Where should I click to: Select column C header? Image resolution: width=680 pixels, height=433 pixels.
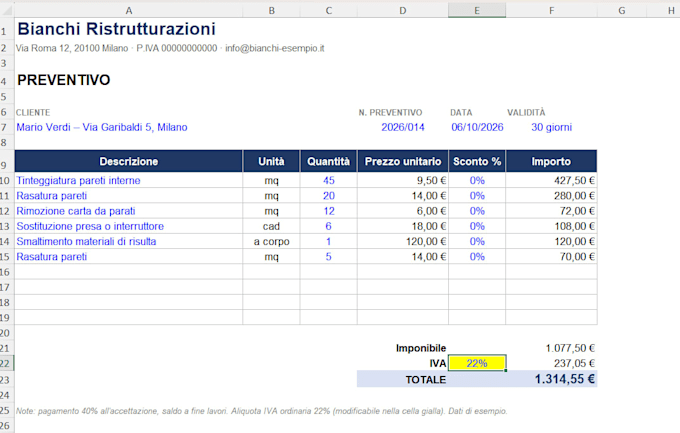pyautogui.click(x=329, y=10)
